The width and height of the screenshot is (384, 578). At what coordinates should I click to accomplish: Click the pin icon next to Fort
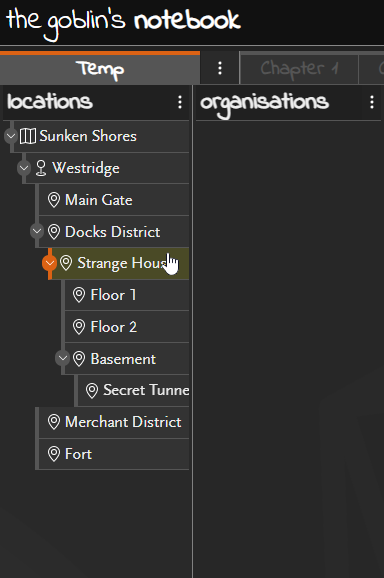pos(54,454)
